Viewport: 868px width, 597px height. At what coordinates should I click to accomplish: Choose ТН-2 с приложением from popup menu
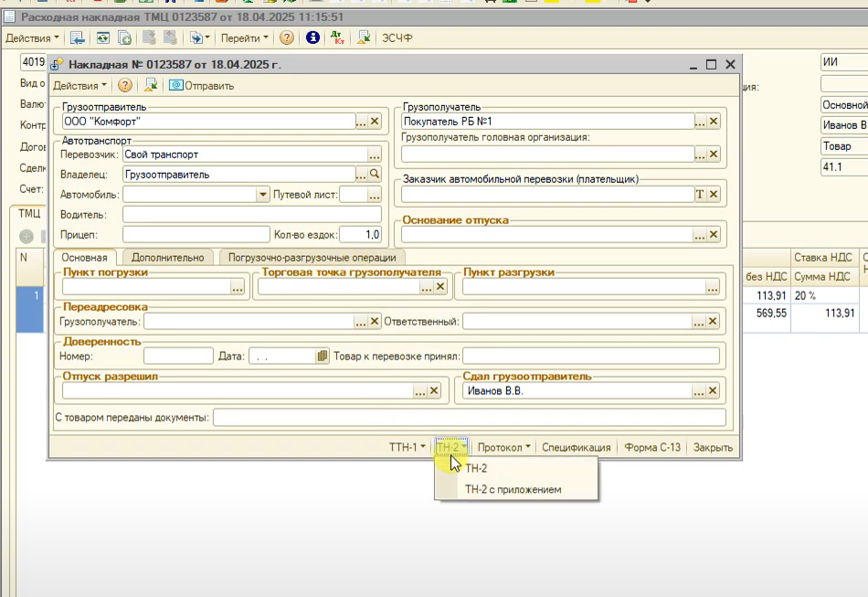pyautogui.click(x=516, y=489)
